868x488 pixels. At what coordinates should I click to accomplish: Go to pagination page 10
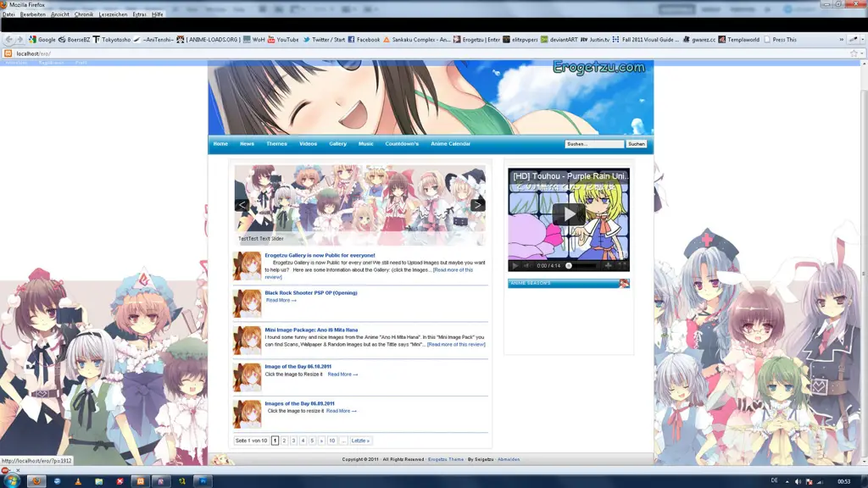[331, 441]
